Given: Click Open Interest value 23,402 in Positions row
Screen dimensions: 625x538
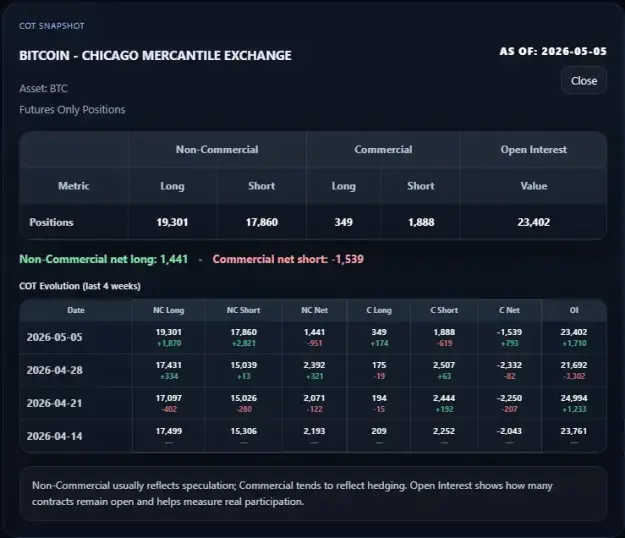Looking at the screenshot, I should pos(533,222).
